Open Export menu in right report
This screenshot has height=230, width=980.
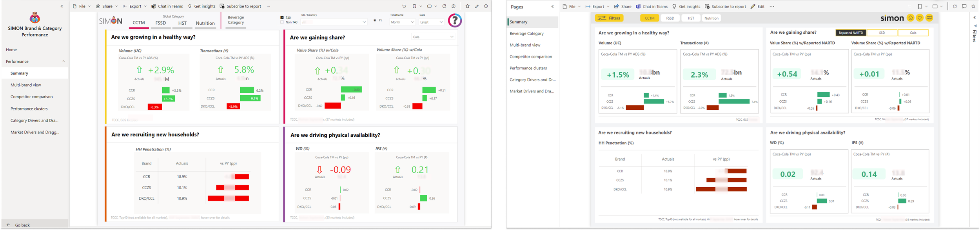click(597, 7)
